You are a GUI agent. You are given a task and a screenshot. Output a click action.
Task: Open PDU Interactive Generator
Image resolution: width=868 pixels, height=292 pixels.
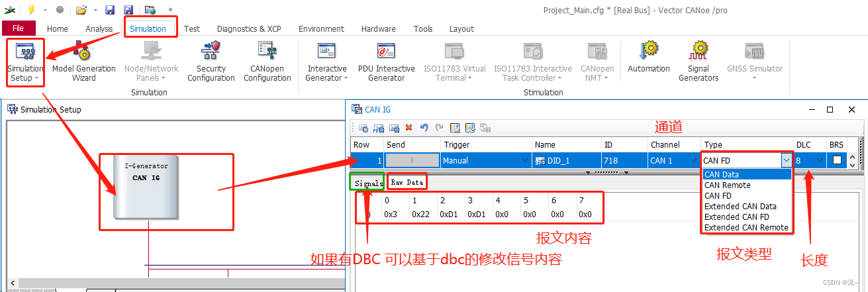[x=386, y=62]
